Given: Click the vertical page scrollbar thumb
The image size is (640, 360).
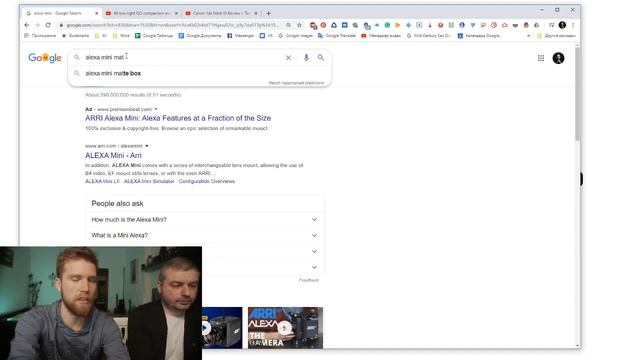Looking at the screenshot, I should [x=578, y=94].
